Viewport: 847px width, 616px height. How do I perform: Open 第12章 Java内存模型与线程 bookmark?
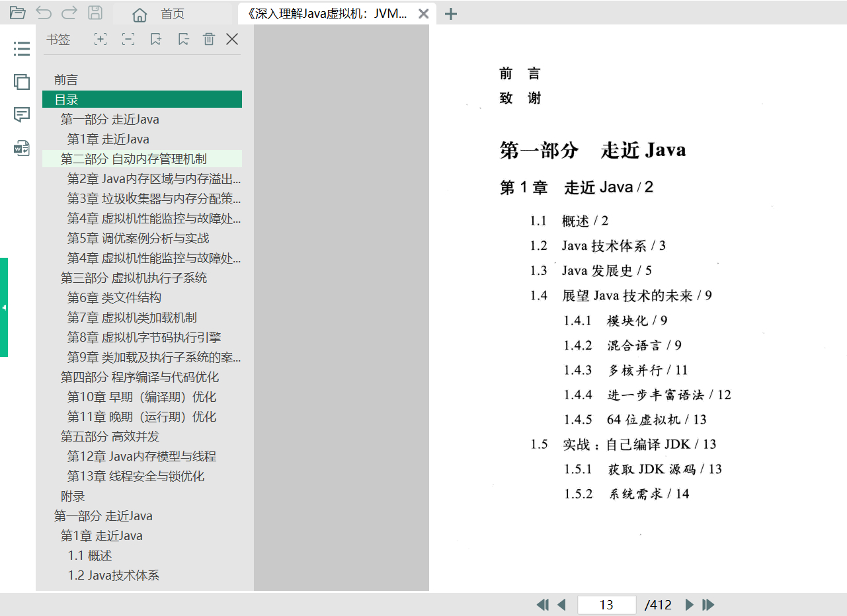click(141, 457)
